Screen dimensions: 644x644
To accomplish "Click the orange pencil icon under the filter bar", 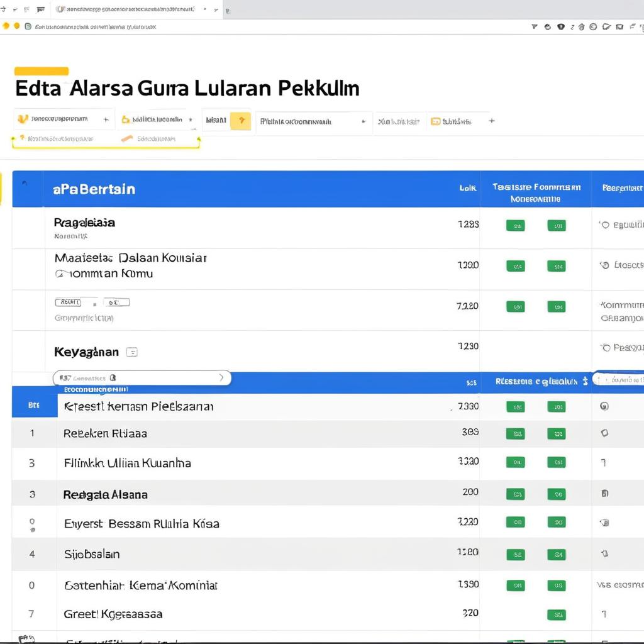I will click(127, 138).
